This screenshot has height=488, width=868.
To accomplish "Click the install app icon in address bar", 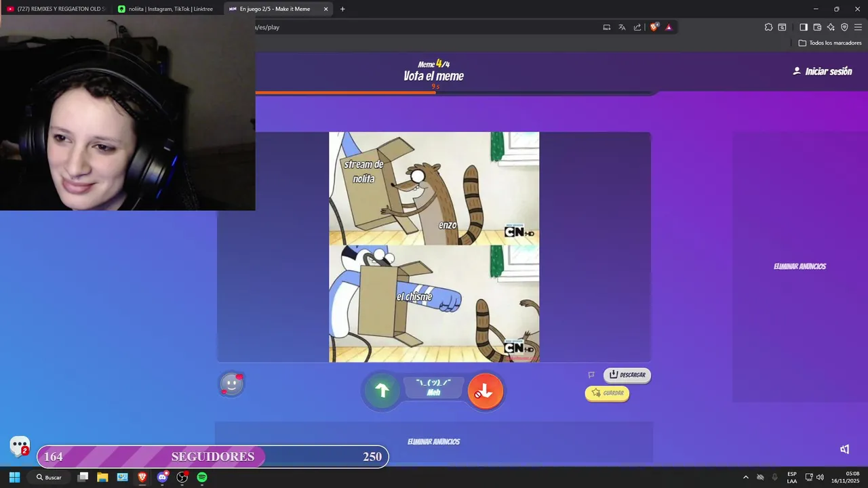I will 607,27.
